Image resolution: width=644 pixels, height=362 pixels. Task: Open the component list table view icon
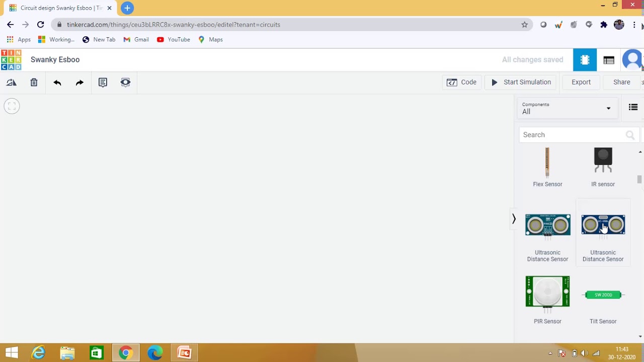(x=609, y=60)
